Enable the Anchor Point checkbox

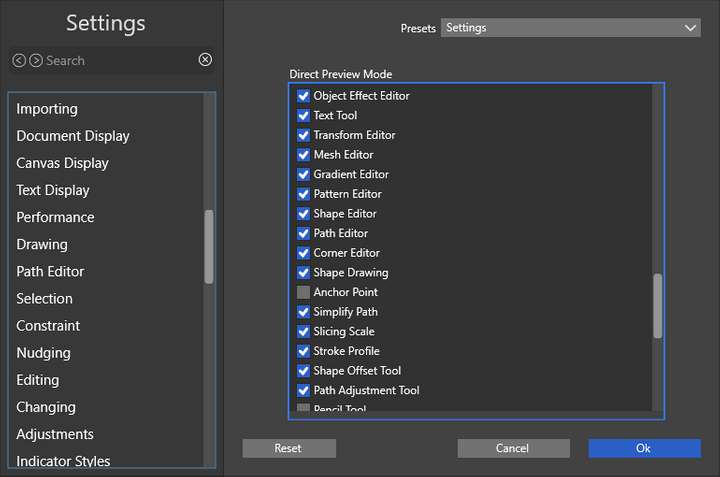[x=303, y=292]
